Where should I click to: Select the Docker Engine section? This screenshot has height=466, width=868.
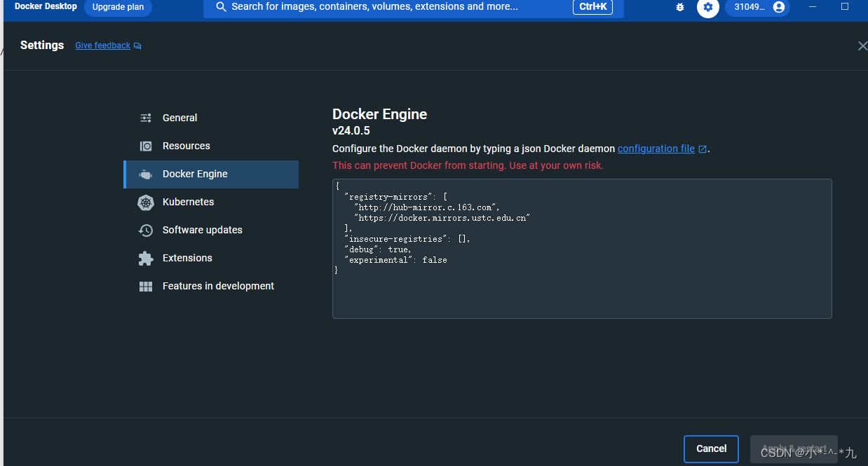(x=211, y=174)
